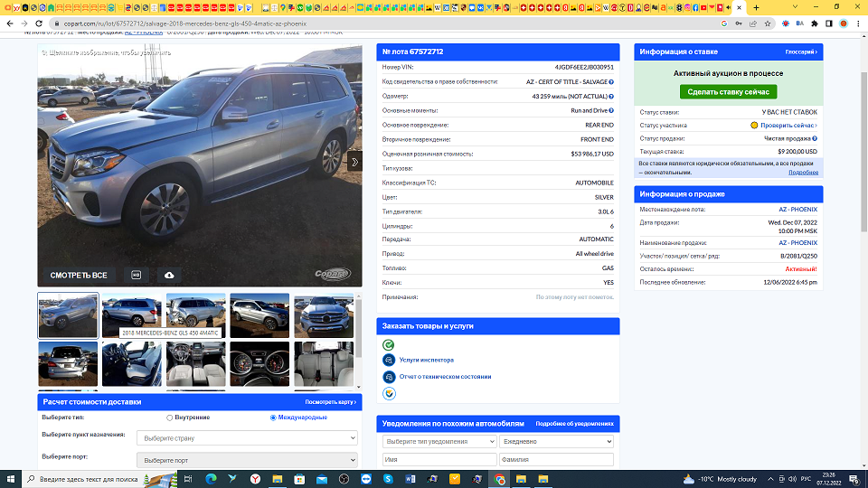Viewport: 868px width, 488px height.
Task: Select Международные delivery type
Action: [273, 418]
